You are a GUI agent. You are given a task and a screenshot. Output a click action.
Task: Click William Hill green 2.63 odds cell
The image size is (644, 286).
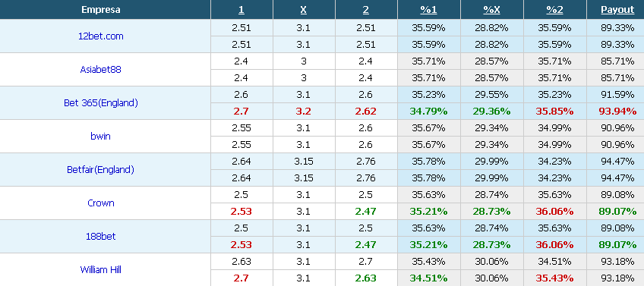(x=365, y=278)
